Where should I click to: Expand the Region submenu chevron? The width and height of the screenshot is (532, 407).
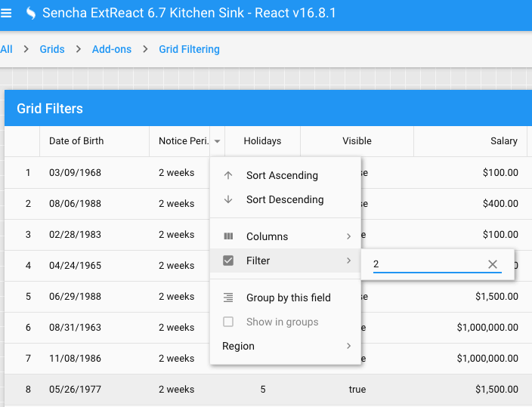pyautogui.click(x=348, y=346)
